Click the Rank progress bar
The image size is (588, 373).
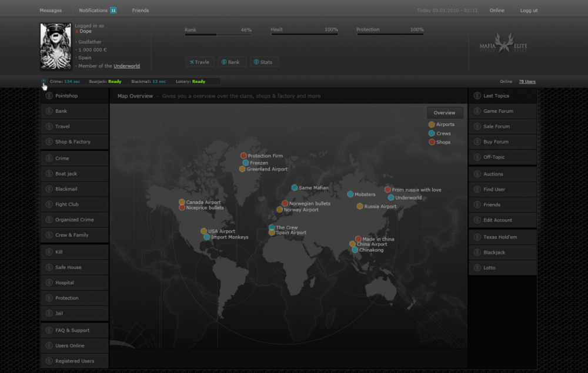pyautogui.click(x=218, y=35)
